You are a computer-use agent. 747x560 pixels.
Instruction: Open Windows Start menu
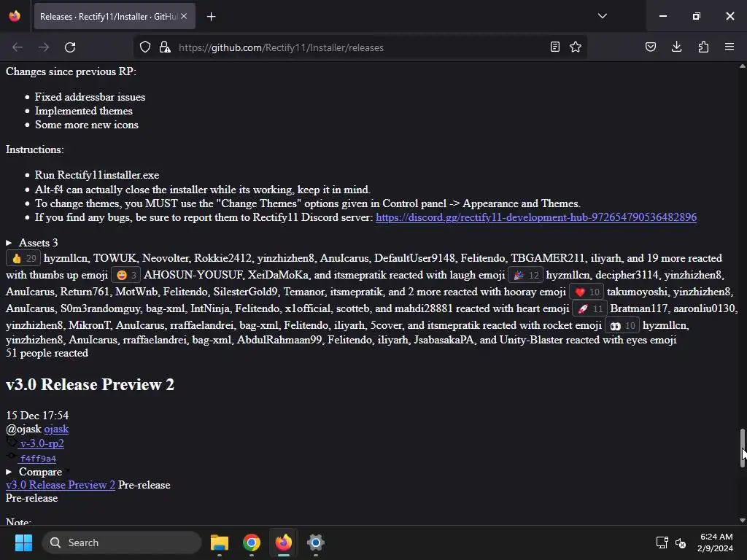coord(23,542)
